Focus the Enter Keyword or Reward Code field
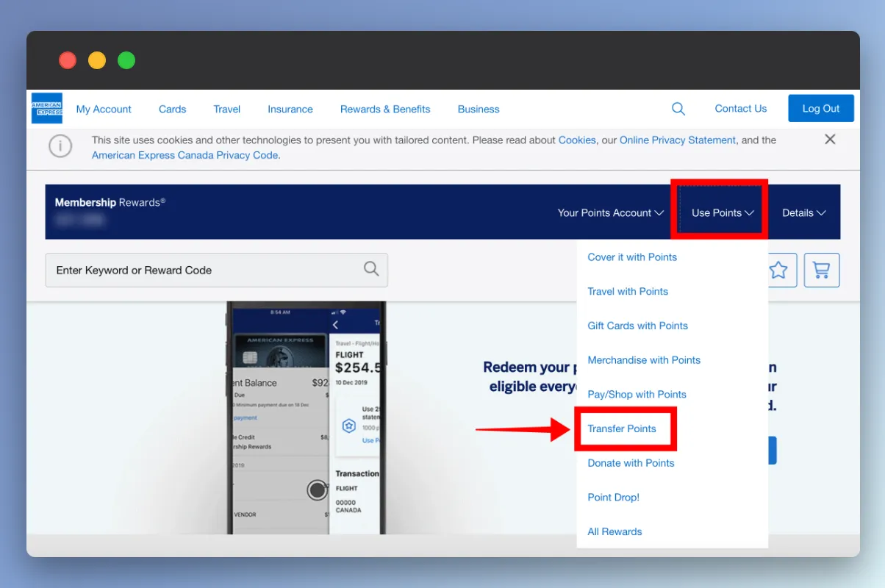885x588 pixels. click(216, 270)
